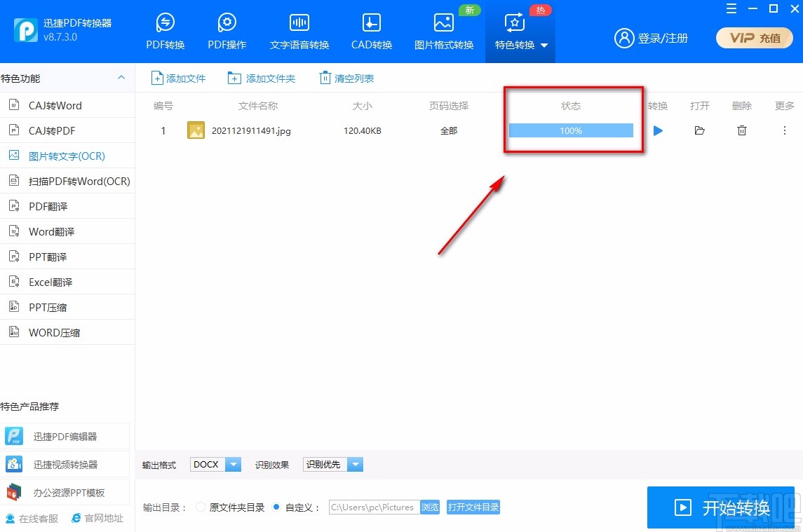
Task: Select the 文字语音转换 feature
Action: tap(299, 30)
